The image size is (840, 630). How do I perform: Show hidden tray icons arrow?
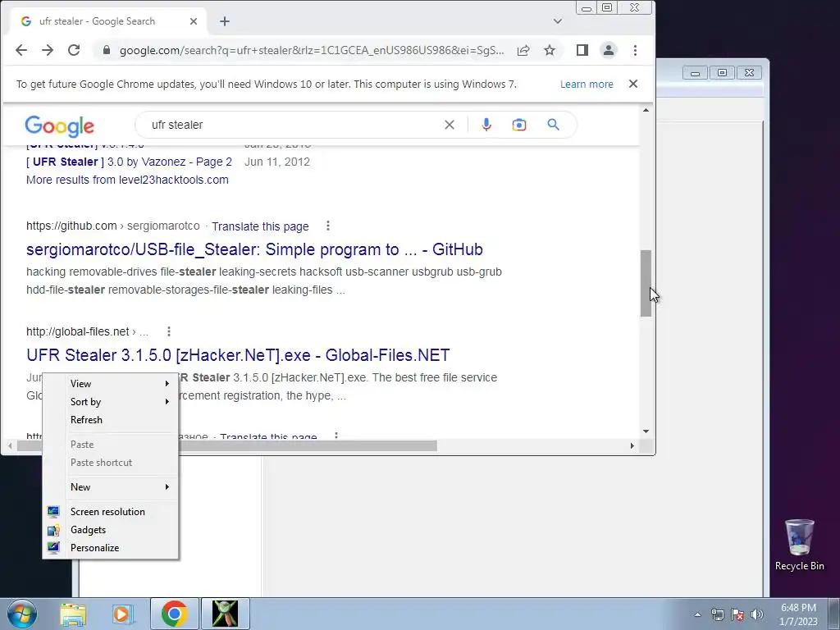[697, 614]
